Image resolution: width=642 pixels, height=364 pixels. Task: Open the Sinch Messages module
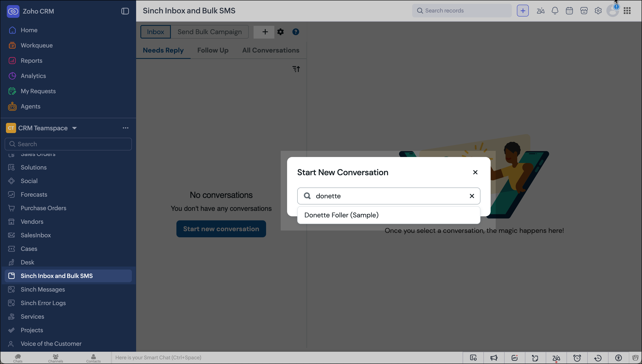pyautogui.click(x=43, y=289)
